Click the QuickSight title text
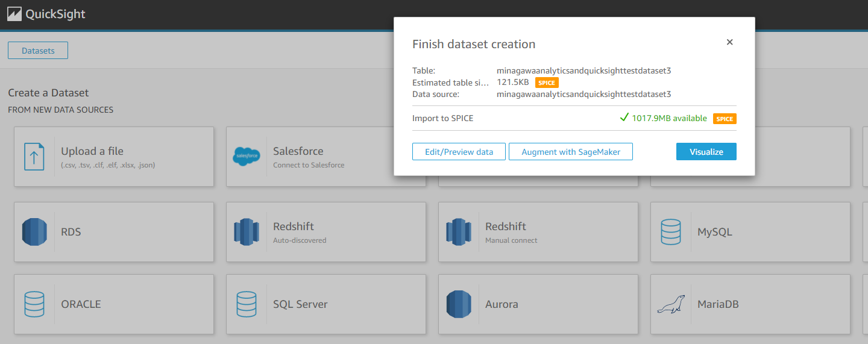Image resolution: width=868 pixels, height=344 pixels. click(55, 14)
